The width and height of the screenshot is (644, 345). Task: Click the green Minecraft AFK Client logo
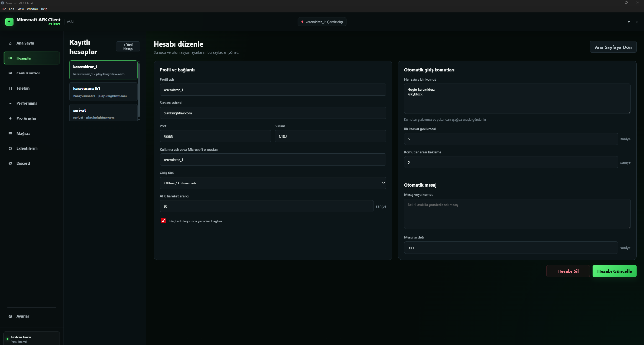point(9,22)
